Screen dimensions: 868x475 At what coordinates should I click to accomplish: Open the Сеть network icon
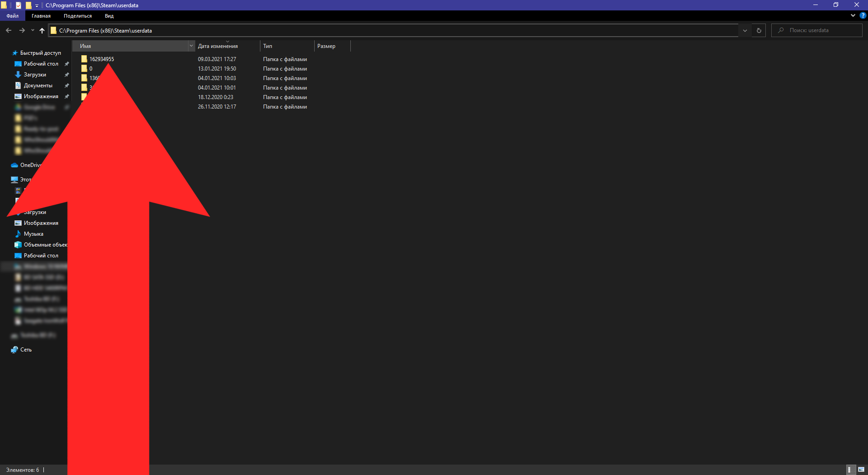[14, 350]
